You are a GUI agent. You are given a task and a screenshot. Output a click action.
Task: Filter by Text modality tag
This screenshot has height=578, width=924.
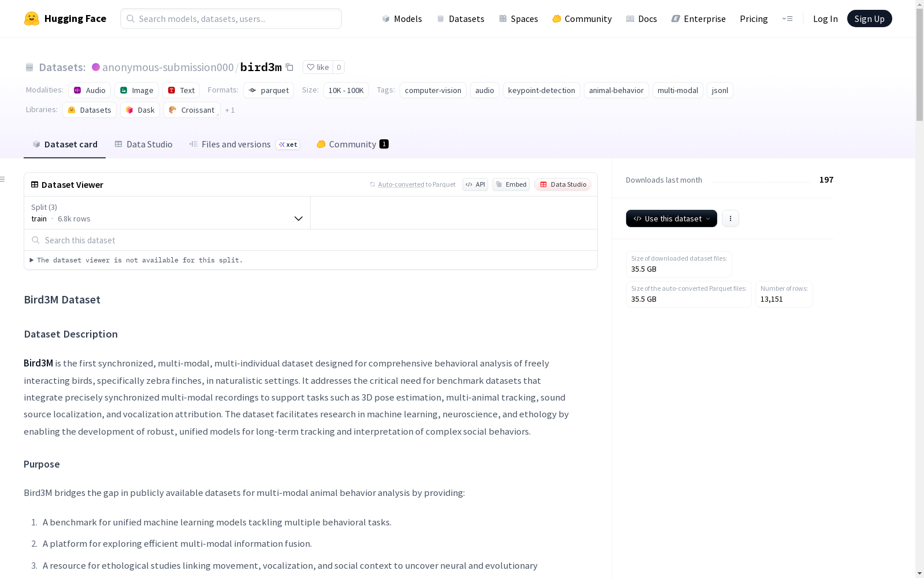181,90
